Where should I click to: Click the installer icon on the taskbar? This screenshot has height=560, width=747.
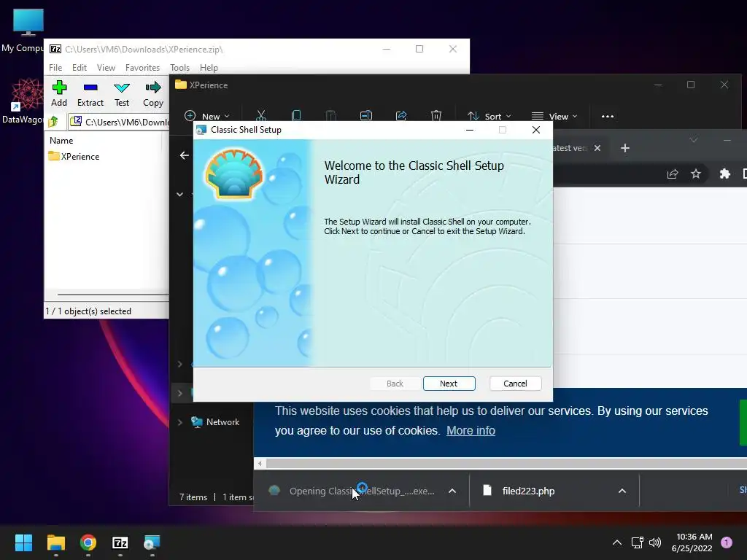click(x=152, y=542)
